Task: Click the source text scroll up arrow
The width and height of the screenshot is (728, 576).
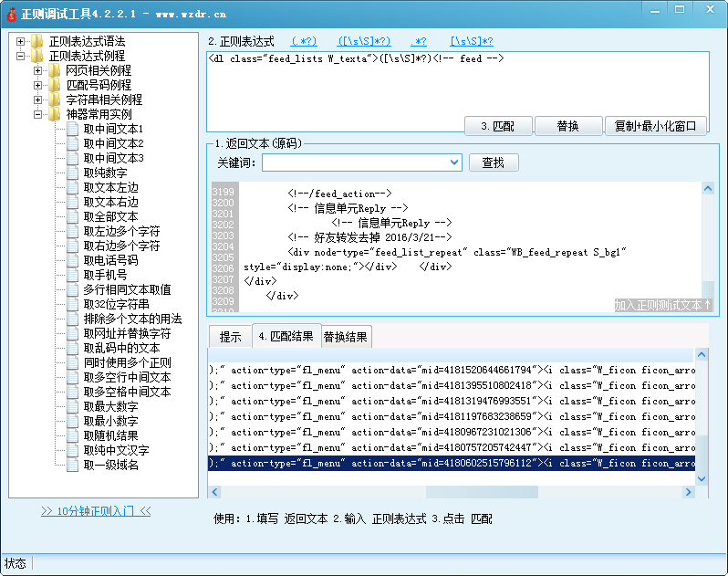Action: click(x=708, y=189)
